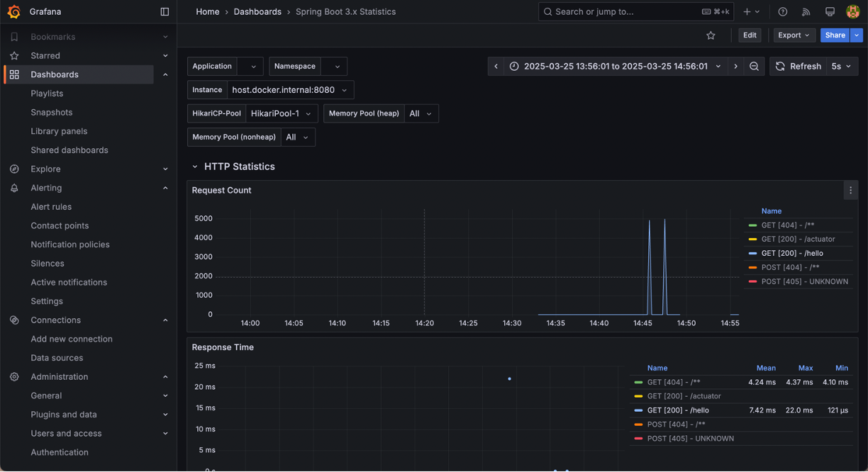Open the 5s refresh interval dropdown
Viewport: 868px width, 472px height.
point(841,66)
